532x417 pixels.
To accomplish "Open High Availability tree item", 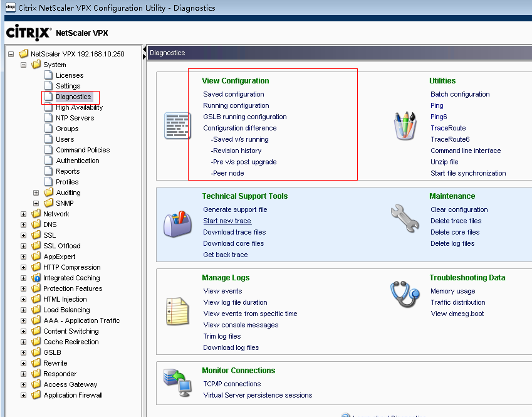I will click(79, 107).
